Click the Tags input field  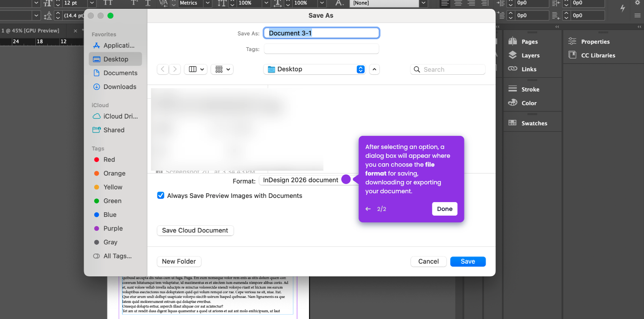point(321,49)
